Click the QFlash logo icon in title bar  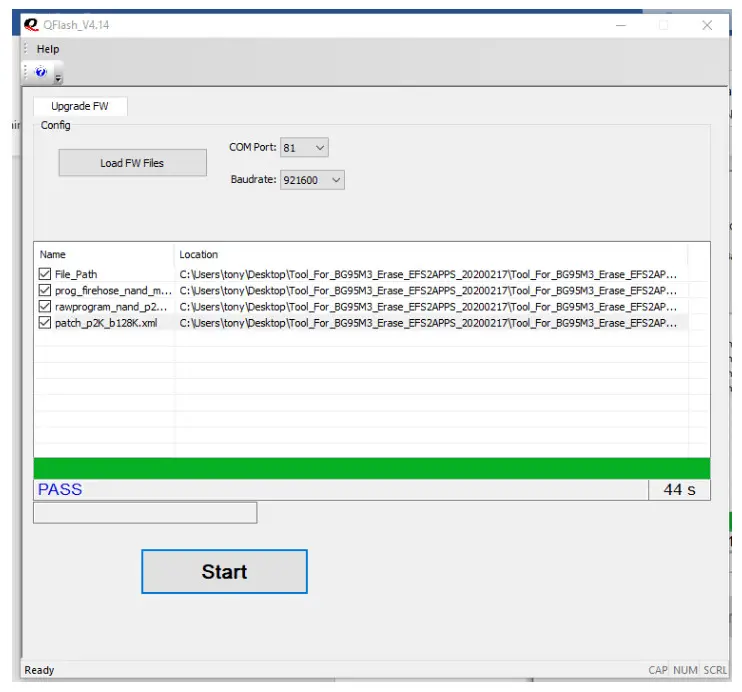(31, 25)
